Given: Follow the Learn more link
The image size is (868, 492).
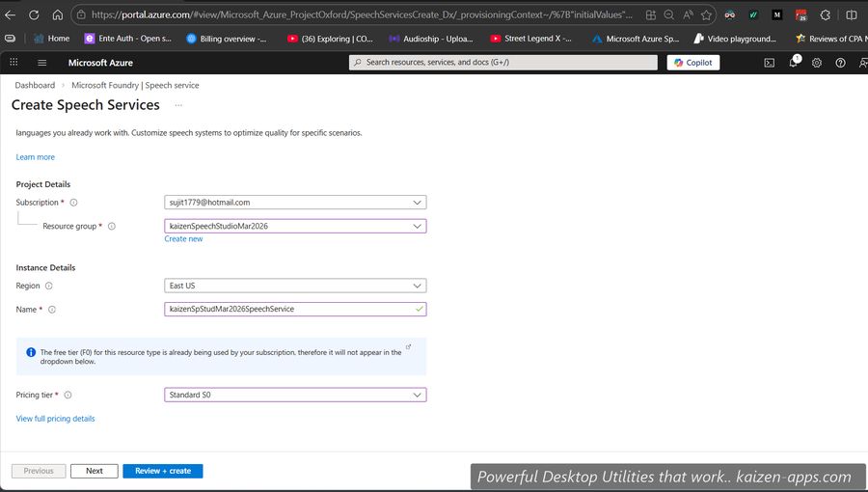Looking at the screenshot, I should coord(36,157).
